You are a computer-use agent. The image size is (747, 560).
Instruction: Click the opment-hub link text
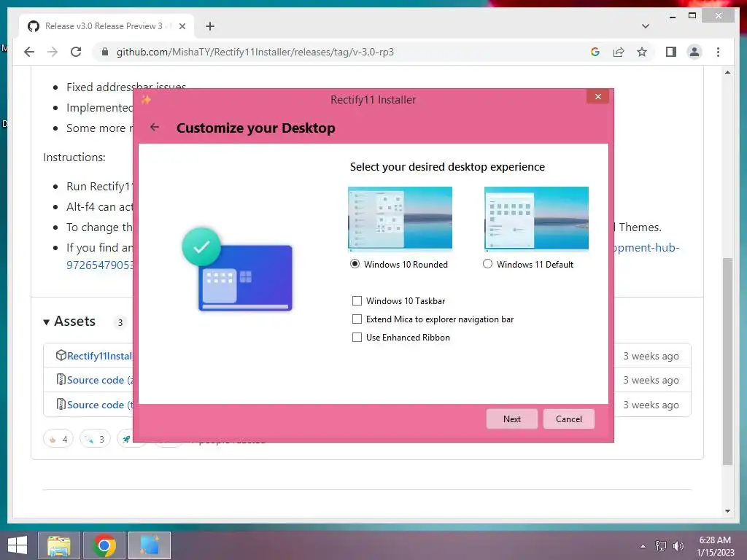647,248
